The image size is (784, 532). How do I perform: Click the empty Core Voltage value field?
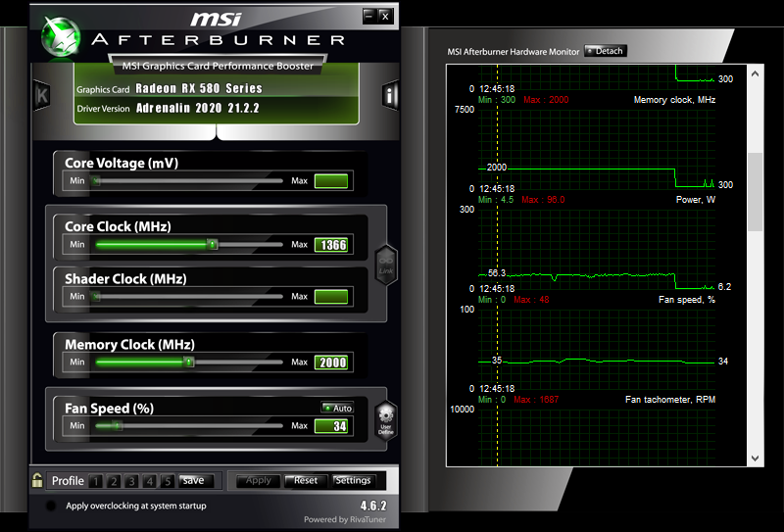(331, 181)
